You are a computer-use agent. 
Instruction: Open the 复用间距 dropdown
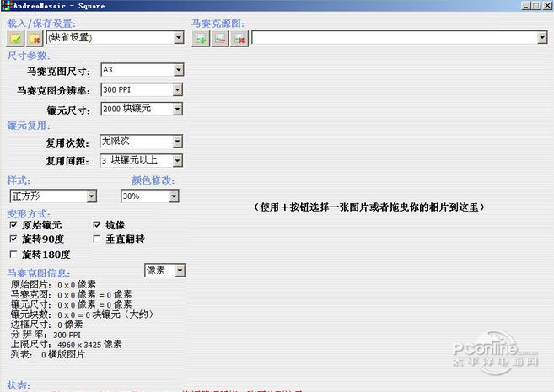pos(178,161)
